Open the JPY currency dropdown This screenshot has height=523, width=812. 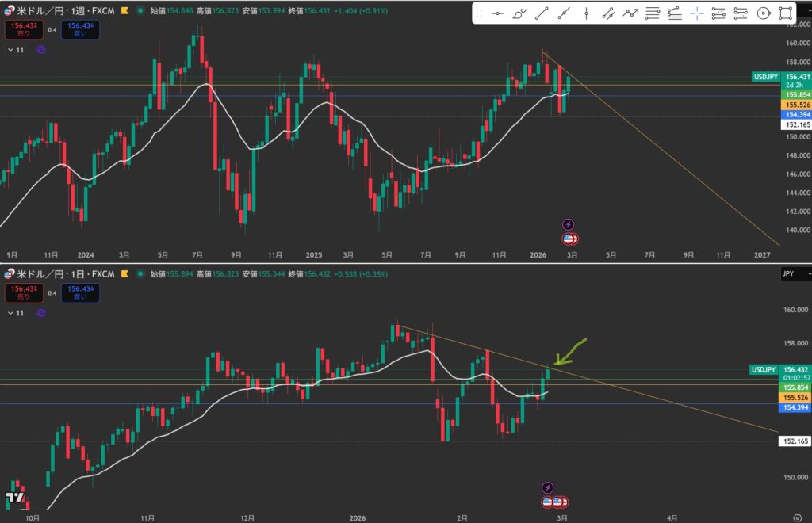click(x=795, y=273)
